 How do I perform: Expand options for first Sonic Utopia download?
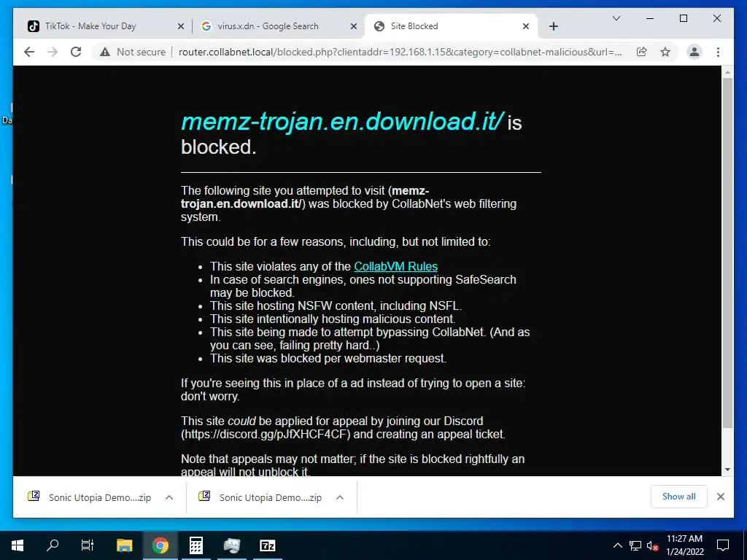[169, 497]
